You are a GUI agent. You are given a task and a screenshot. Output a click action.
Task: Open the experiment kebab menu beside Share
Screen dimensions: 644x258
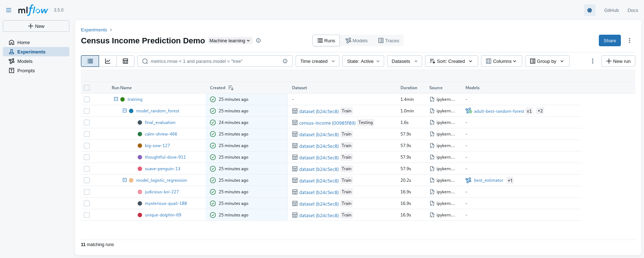click(x=629, y=40)
